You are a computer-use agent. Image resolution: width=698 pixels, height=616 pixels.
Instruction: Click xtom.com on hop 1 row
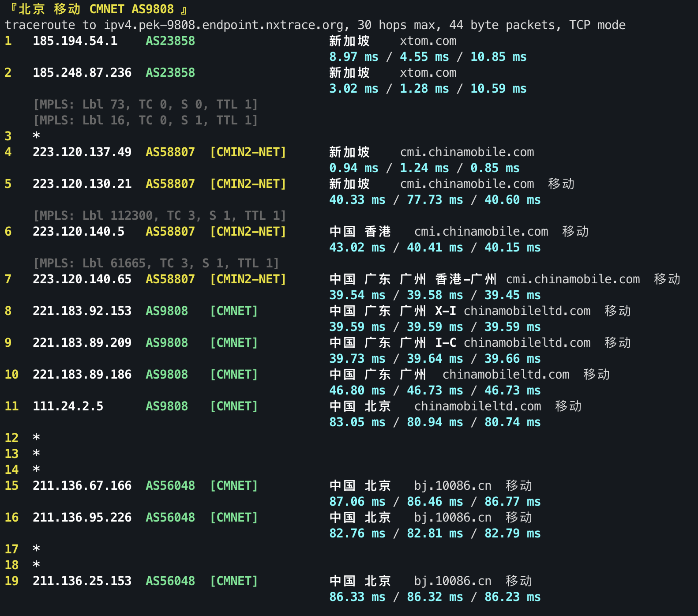point(428,41)
